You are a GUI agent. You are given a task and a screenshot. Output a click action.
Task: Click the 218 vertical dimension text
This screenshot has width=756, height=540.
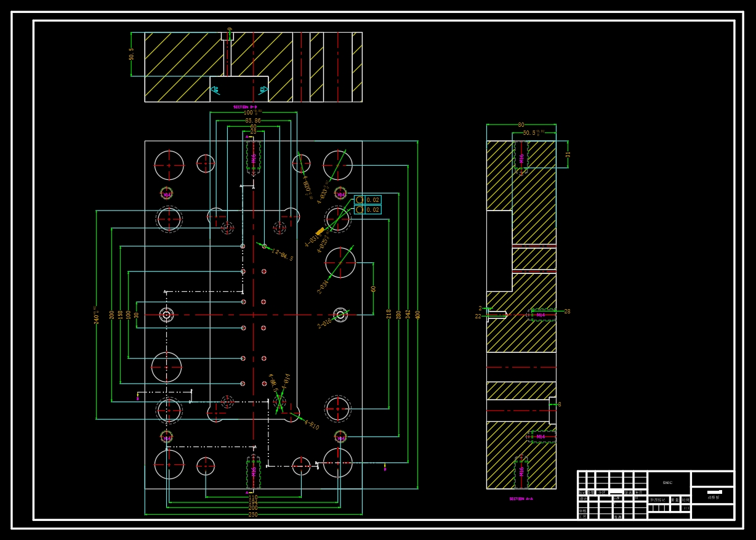pyautogui.click(x=388, y=313)
